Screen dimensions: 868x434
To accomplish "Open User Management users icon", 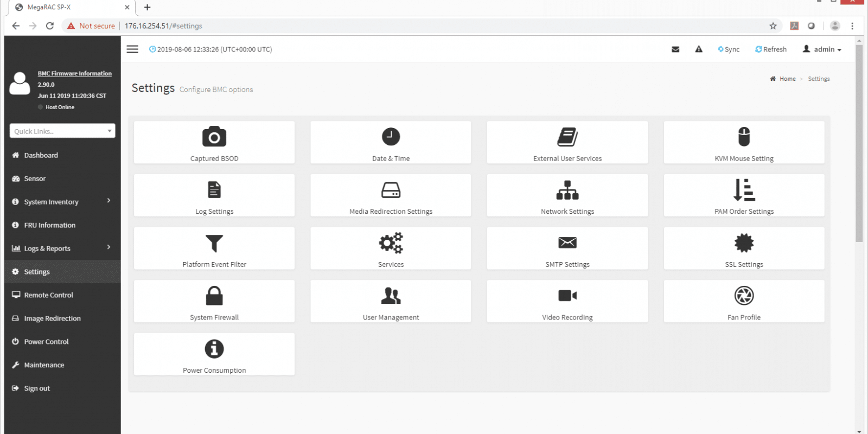I will click(x=391, y=296).
